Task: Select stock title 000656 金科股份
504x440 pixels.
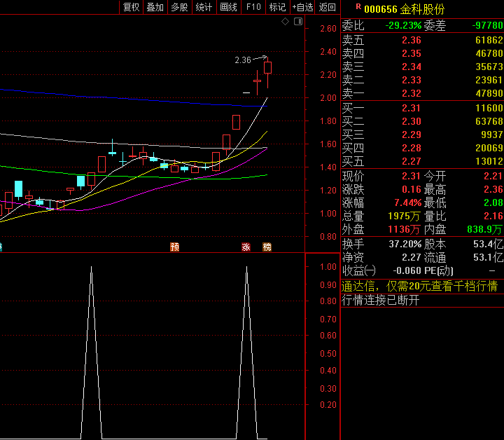Action: point(405,9)
